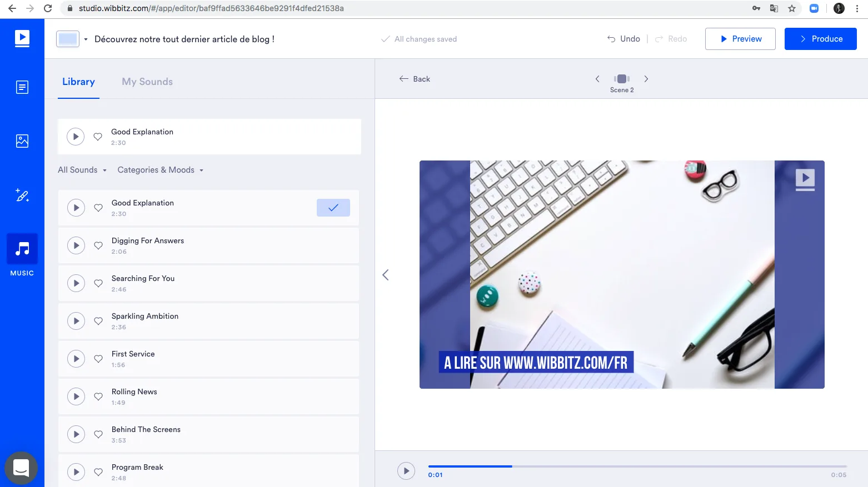This screenshot has width=868, height=487.
Task: Switch to the My Sounds tab
Action: point(147,82)
